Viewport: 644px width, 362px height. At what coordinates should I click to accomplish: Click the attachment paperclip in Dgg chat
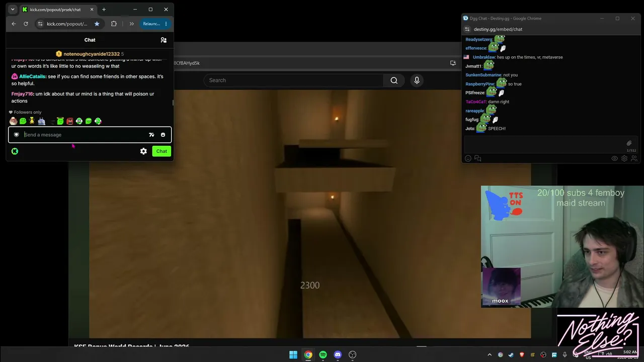click(x=629, y=143)
